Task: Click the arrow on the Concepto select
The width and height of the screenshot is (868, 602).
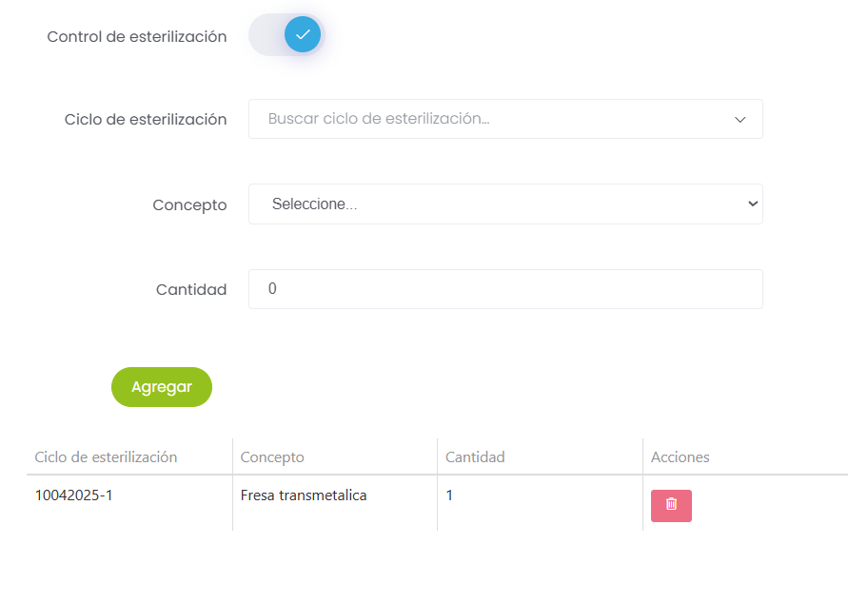Action: click(x=752, y=204)
